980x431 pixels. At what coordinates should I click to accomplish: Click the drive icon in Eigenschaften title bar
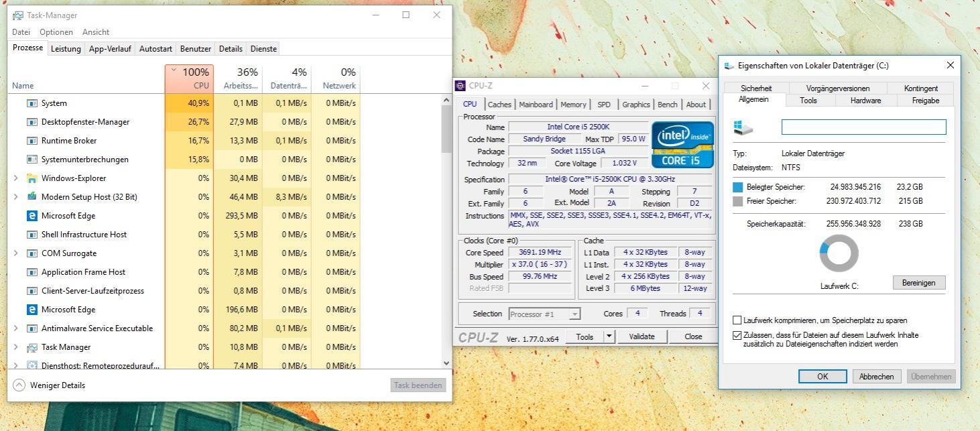pos(729,66)
